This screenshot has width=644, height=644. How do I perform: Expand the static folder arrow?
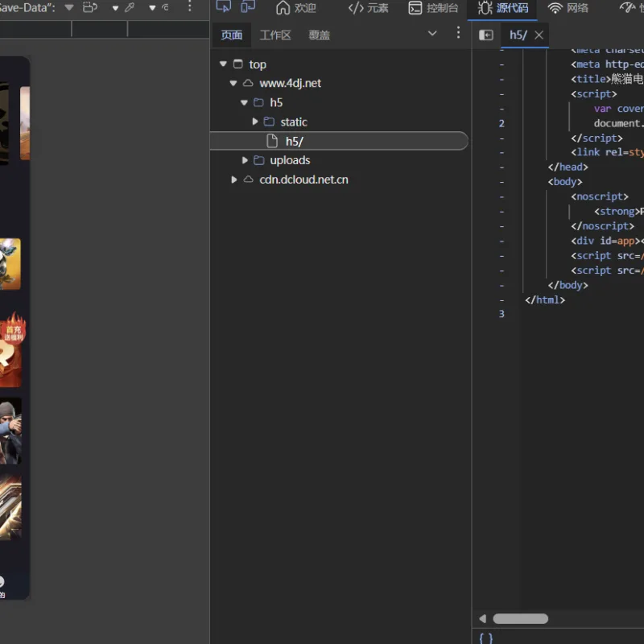pyautogui.click(x=254, y=122)
